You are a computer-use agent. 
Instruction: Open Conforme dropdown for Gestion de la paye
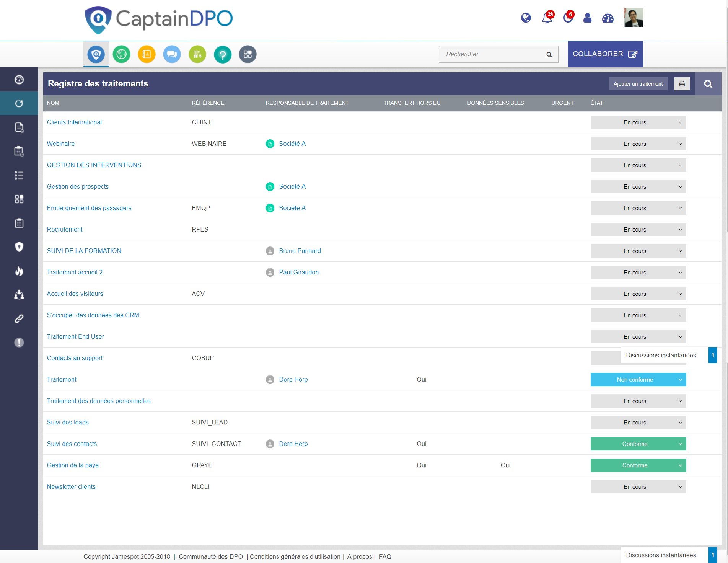click(x=638, y=465)
